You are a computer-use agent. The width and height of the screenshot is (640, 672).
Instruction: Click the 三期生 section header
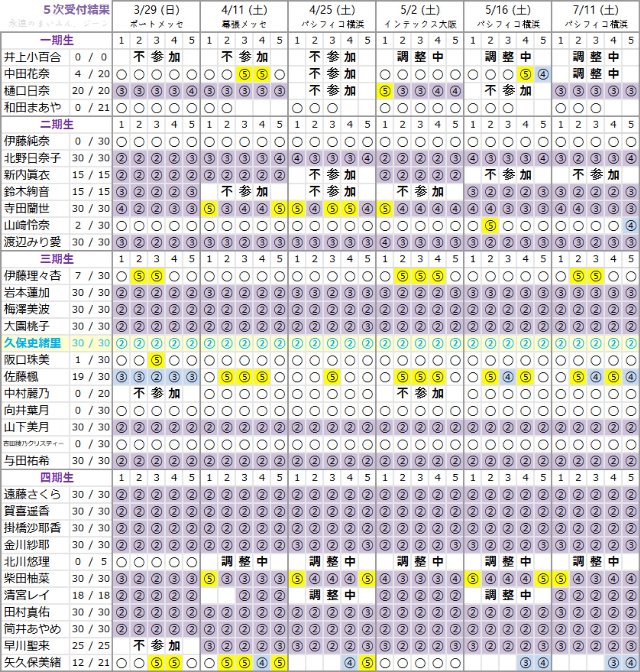click(x=57, y=259)
